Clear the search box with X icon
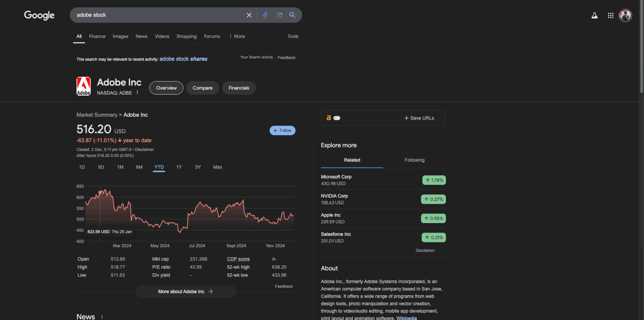Image resolution: width=644 pixels, height=320 pixels. tap(249, 15)
